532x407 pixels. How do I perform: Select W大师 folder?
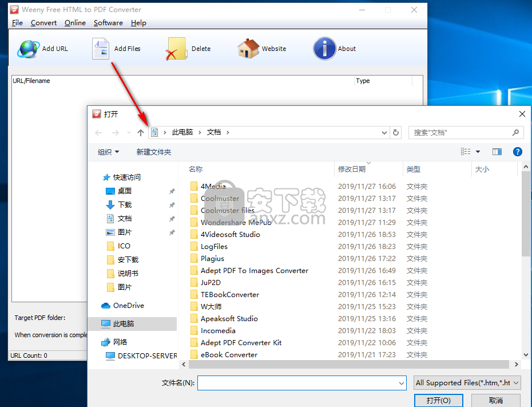[x=211, y=306]
